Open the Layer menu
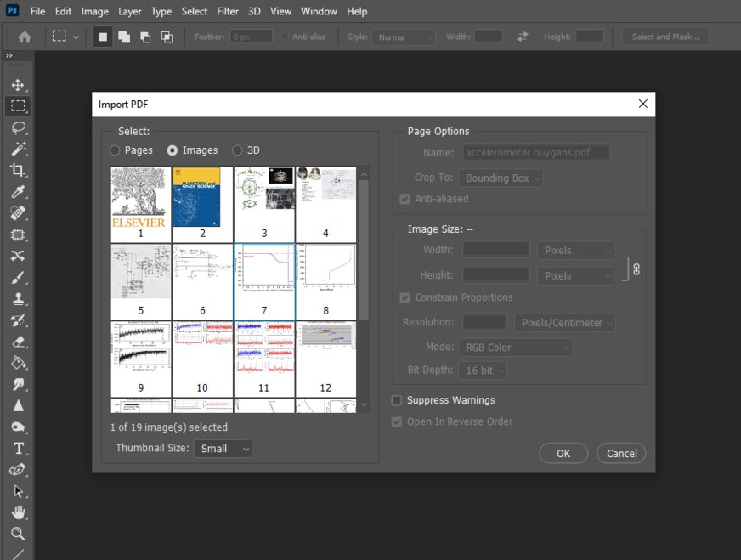Viewport: 741px width, 560px height. click(x=130, y=12)
